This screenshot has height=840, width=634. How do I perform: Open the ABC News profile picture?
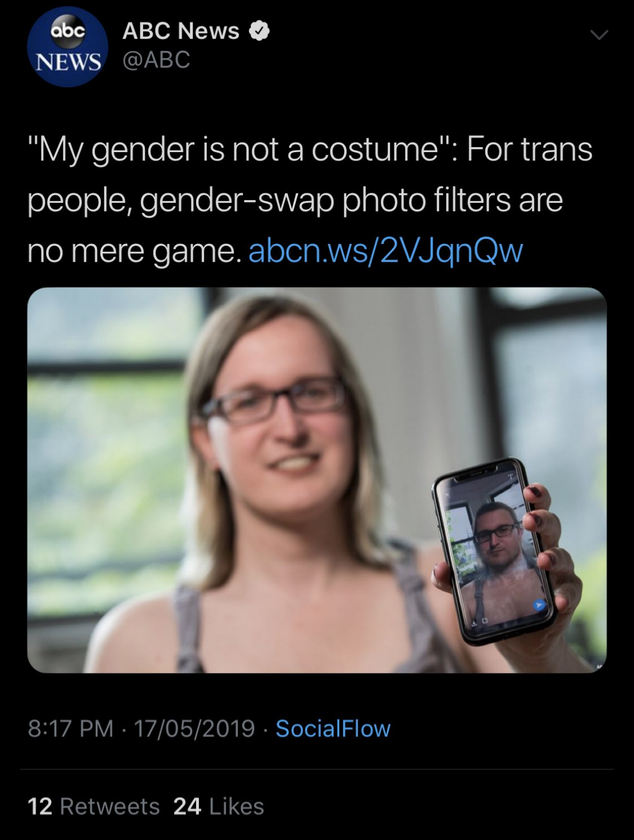coord(67,47)
